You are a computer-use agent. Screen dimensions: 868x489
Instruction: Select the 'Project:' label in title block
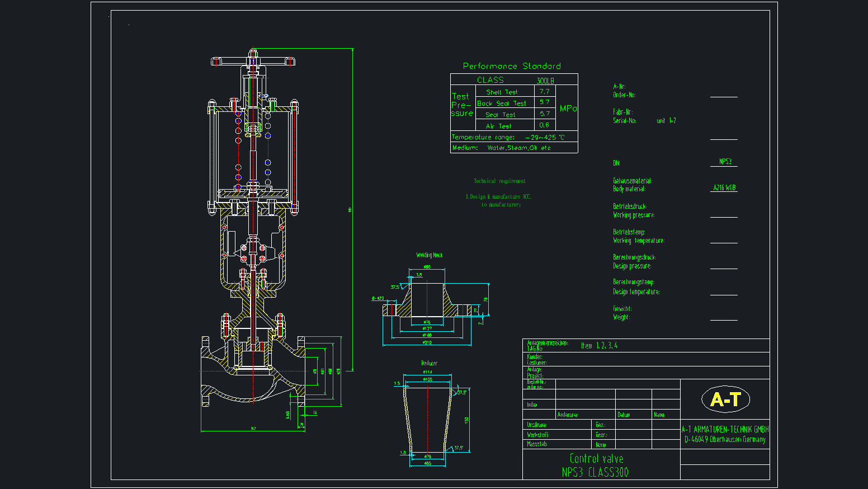click(x=535, y=376)
